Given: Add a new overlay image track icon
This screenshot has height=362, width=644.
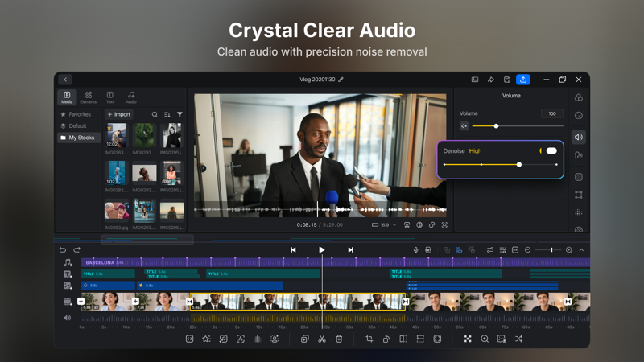Looking at the screenshot, I should [x=68, y=286].
